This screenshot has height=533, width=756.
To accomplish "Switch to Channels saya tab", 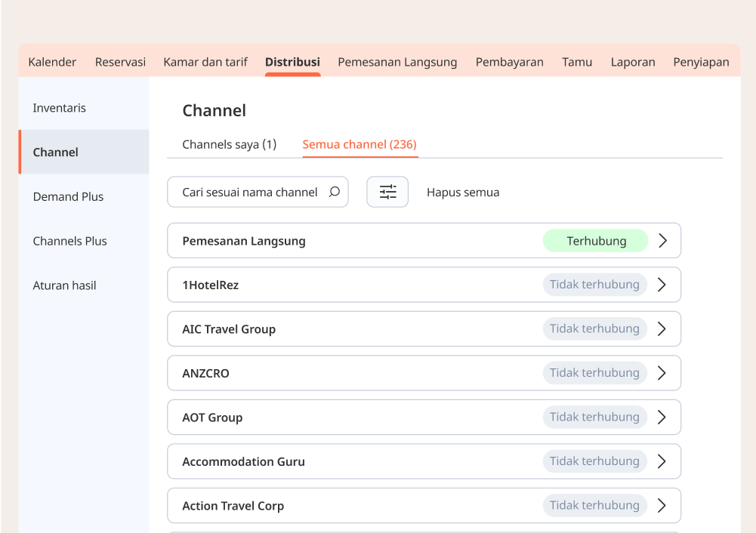I will pos(229,144).
